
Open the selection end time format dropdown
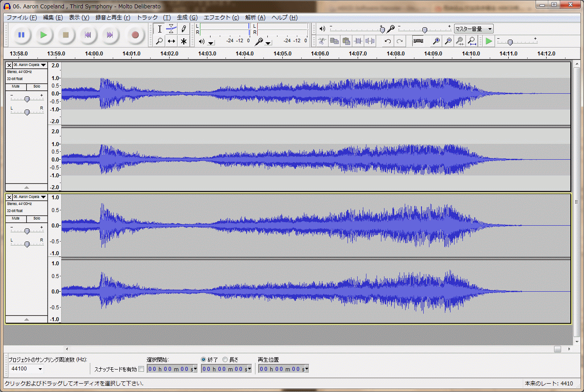click(x=249, y=369)
